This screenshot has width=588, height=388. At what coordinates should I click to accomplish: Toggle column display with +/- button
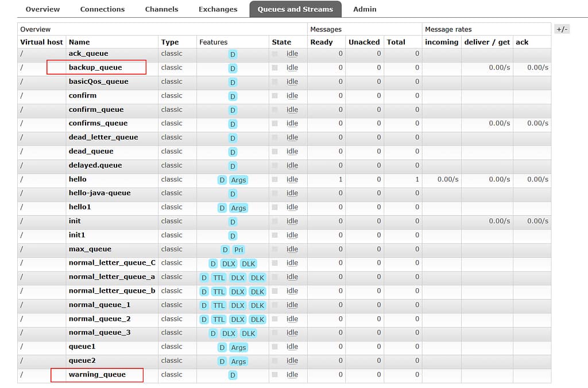tap(562, 29)
